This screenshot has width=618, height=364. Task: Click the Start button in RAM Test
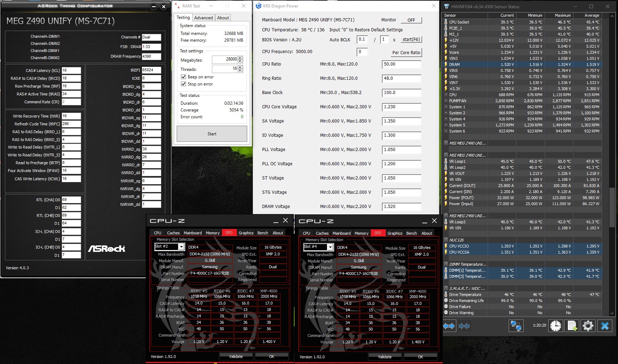pyautogui.click(x=212, y=134)
